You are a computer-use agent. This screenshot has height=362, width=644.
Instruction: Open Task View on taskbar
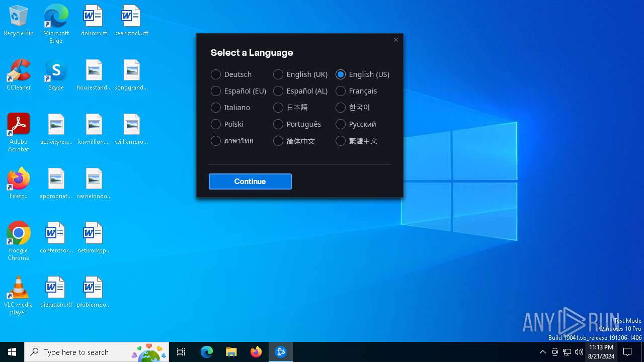click(x=181, y=352)
